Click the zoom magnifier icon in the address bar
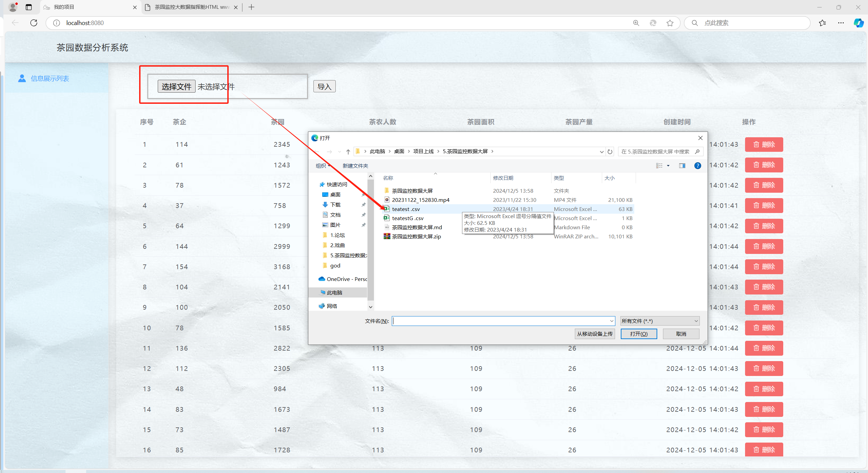The height and width of the screenshot is (473, 868). 636,23
